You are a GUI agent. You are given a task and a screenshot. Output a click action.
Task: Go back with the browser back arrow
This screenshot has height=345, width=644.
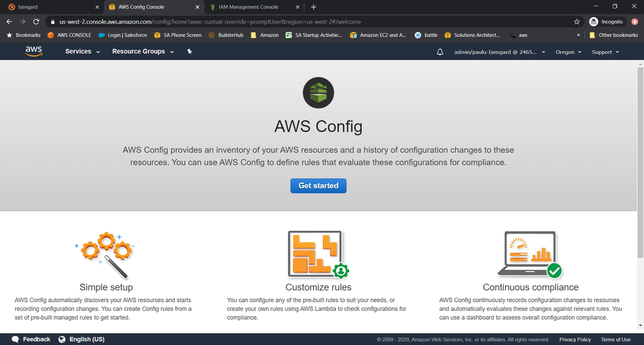[9, 21]
